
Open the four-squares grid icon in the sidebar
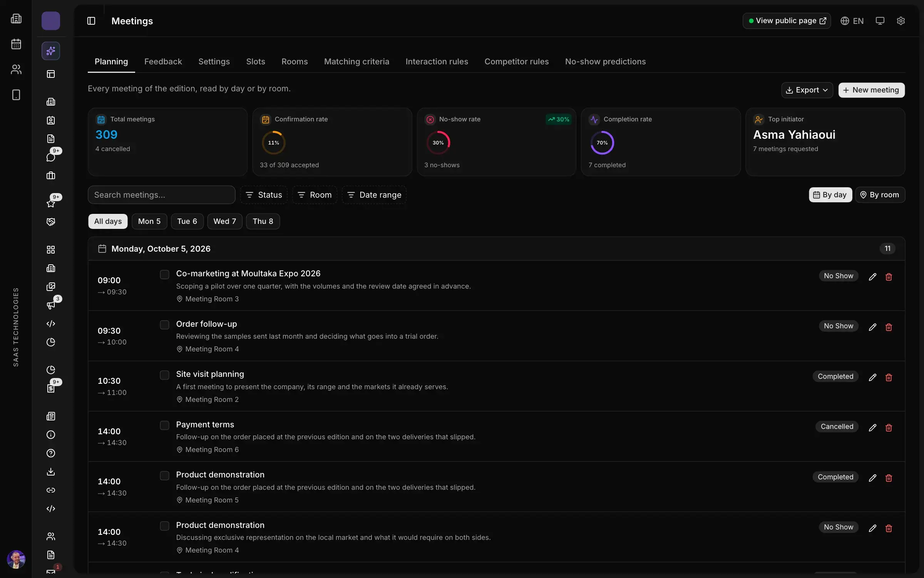click(51, 250)
